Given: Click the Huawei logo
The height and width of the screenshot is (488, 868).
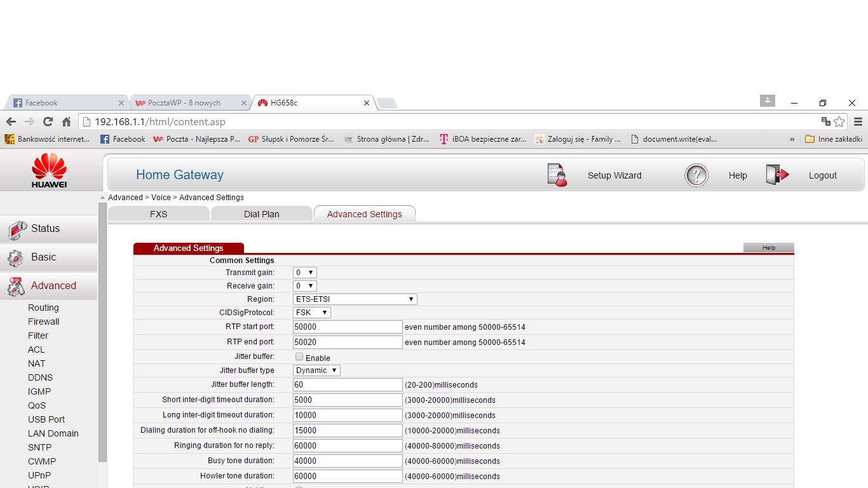Looking at the screenshot, I should point(49,170).
